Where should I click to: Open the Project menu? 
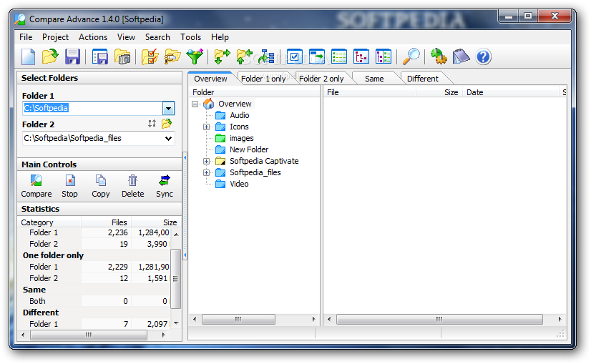55,37
